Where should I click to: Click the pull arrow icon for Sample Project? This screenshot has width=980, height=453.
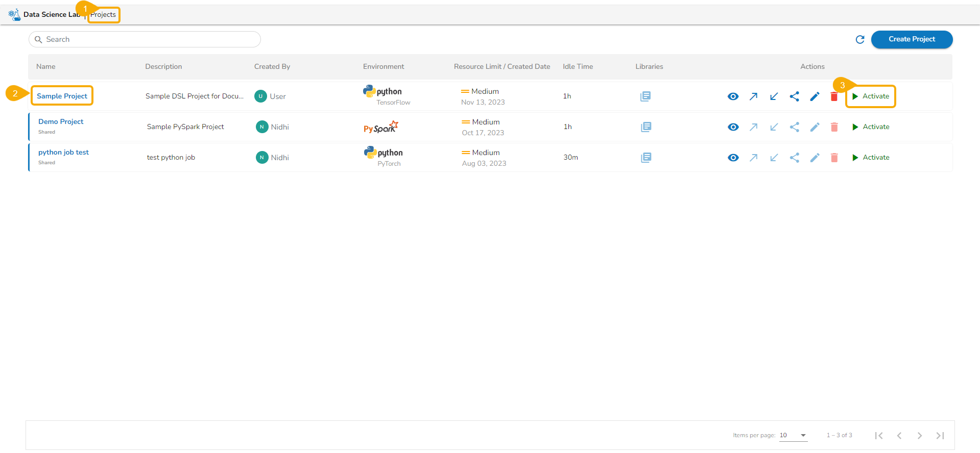coord(774,96)
